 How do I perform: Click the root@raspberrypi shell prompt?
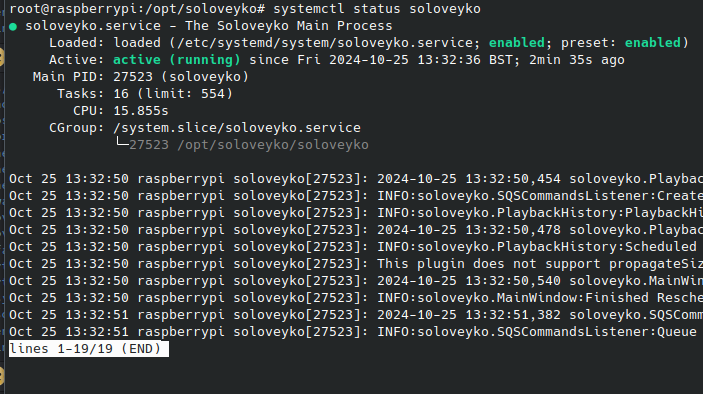coord(137,9)
